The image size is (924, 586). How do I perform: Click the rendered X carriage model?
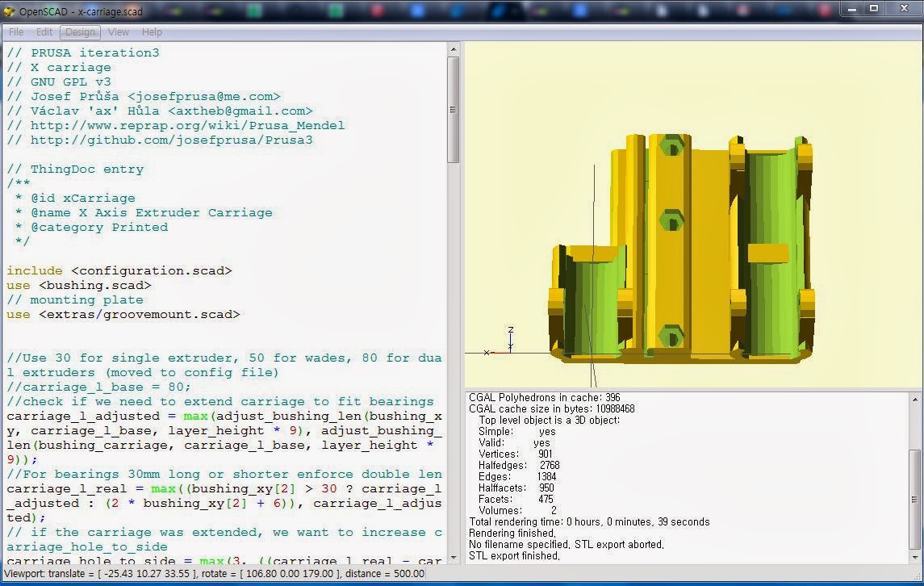coord(682,248)
